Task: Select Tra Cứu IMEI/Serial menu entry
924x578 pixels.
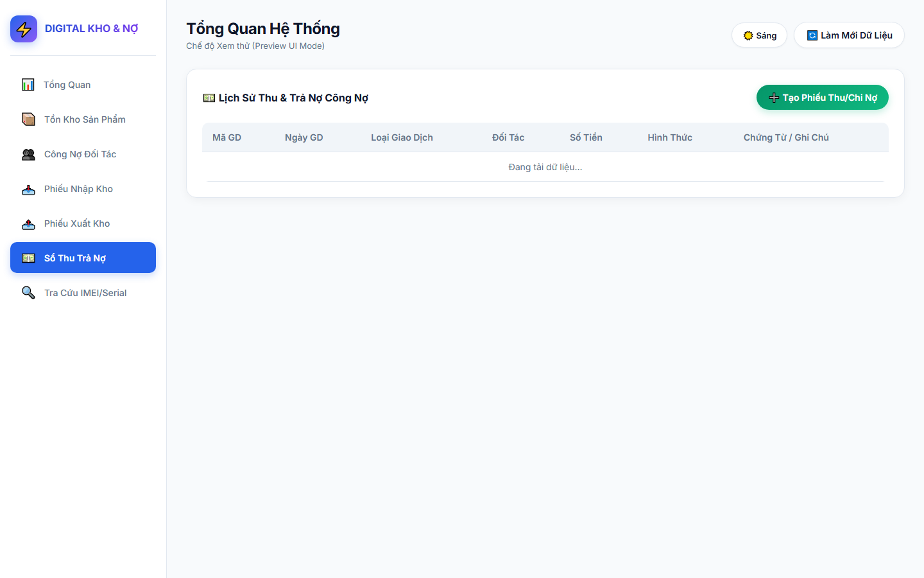Action: 83,293
